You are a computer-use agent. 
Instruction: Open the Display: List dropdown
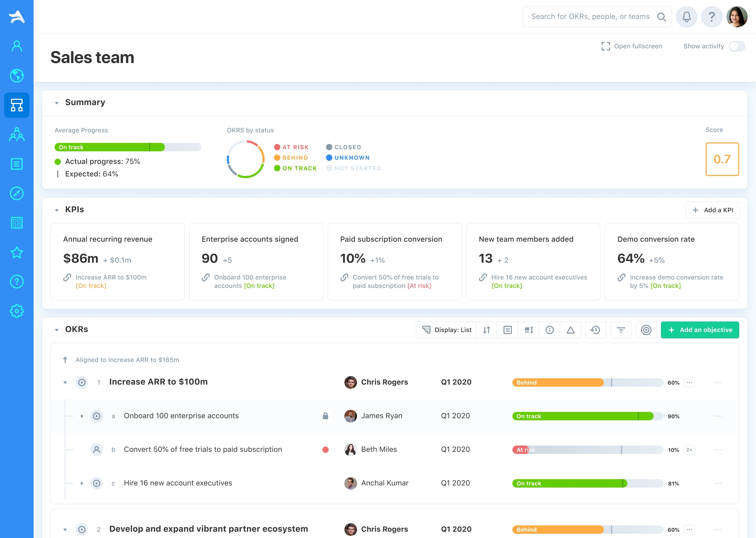(x=446, y=330)
